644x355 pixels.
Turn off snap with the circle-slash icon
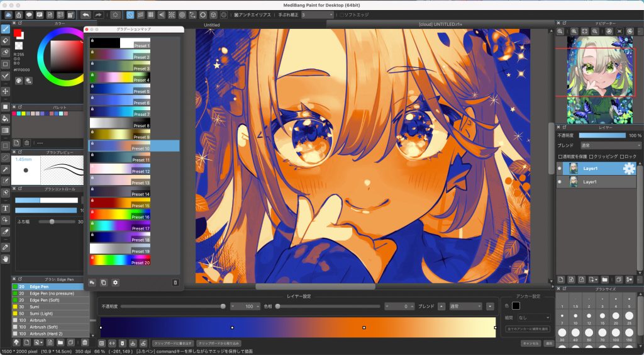click(130, 15)
